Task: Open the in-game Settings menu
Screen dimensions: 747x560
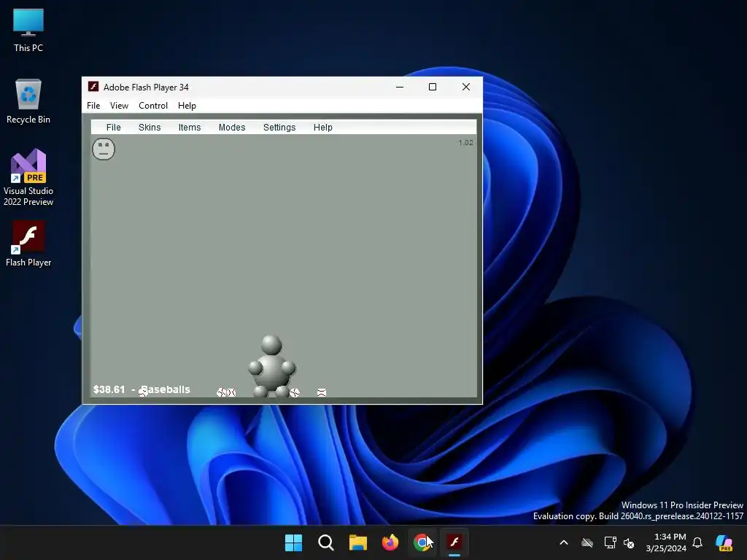Action: pos(279,127)
